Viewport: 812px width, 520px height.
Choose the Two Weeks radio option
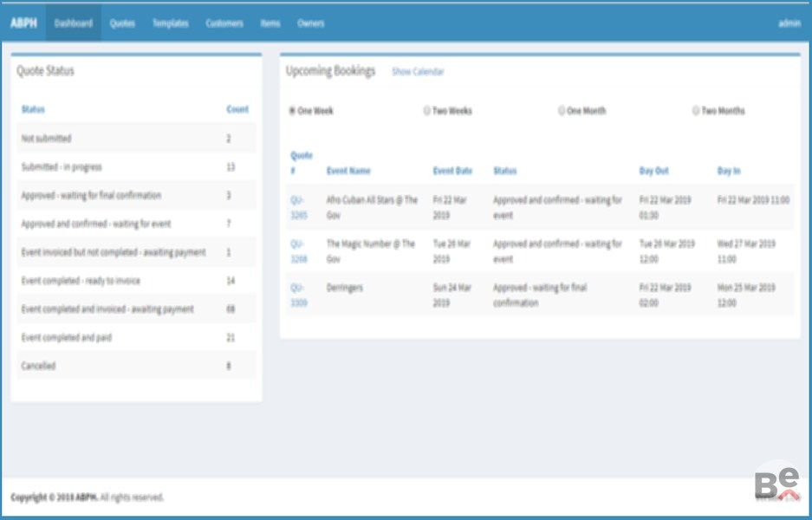(x=426, y=111)
